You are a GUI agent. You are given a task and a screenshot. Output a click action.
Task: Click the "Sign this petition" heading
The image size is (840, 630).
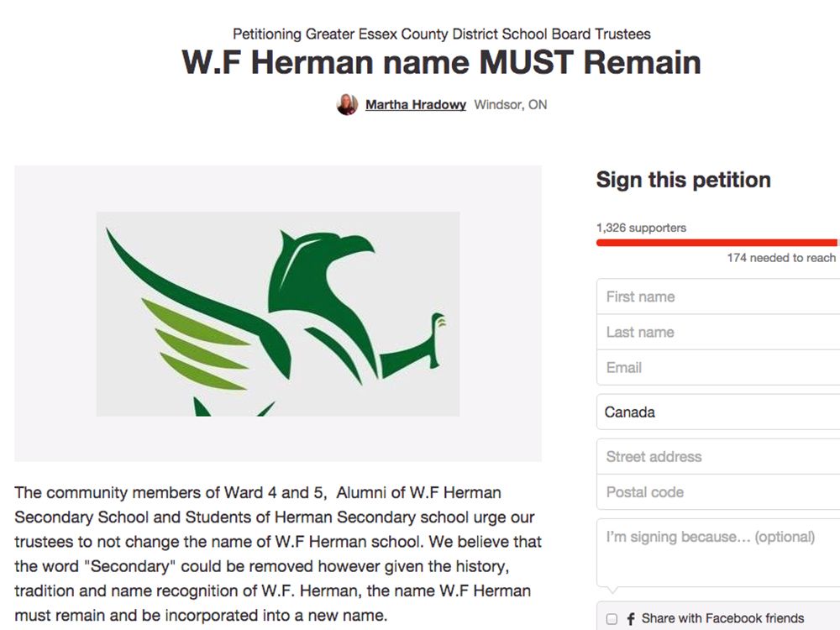coord(683,179)
